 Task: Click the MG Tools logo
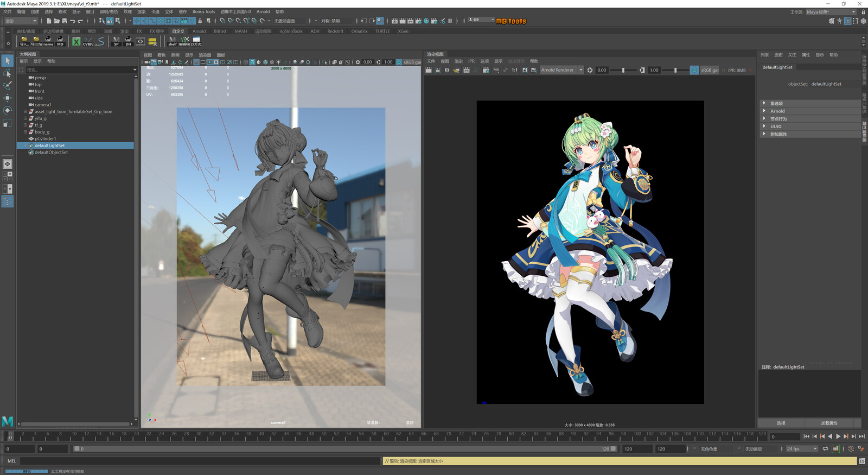(511, 21)
